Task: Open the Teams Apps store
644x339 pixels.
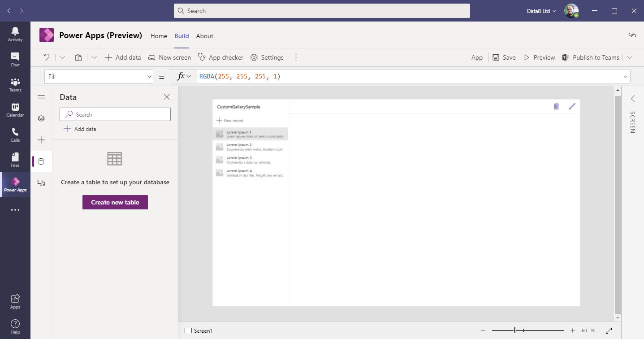Action: [x=15, y=301]
